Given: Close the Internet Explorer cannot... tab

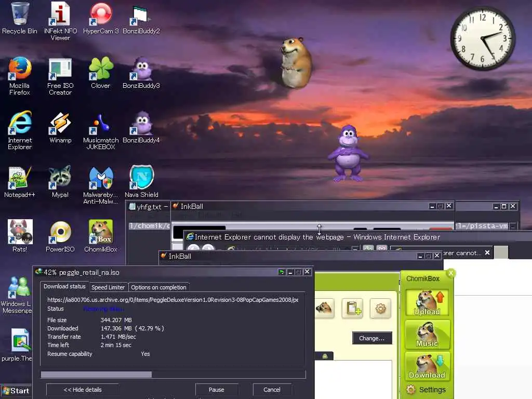Looking at the screenshot, I should pyautogui.click(x=487, y=252).
